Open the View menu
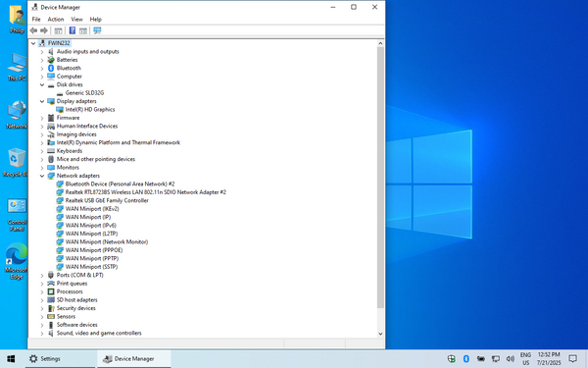Screen dimensions: 588x368 76,20
